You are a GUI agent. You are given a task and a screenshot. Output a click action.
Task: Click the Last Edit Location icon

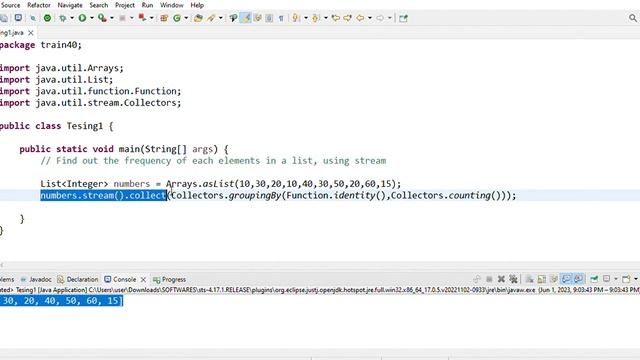click(x=336, y=18)
